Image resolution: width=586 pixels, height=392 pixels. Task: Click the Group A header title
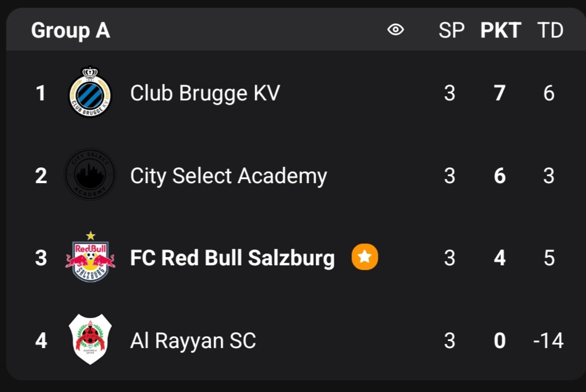coord(70,31)
